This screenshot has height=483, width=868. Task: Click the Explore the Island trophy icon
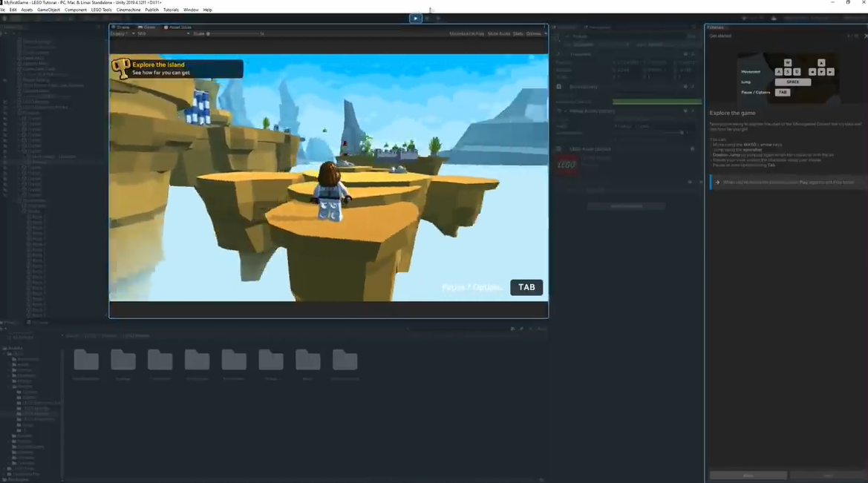[x=120, y=68]
